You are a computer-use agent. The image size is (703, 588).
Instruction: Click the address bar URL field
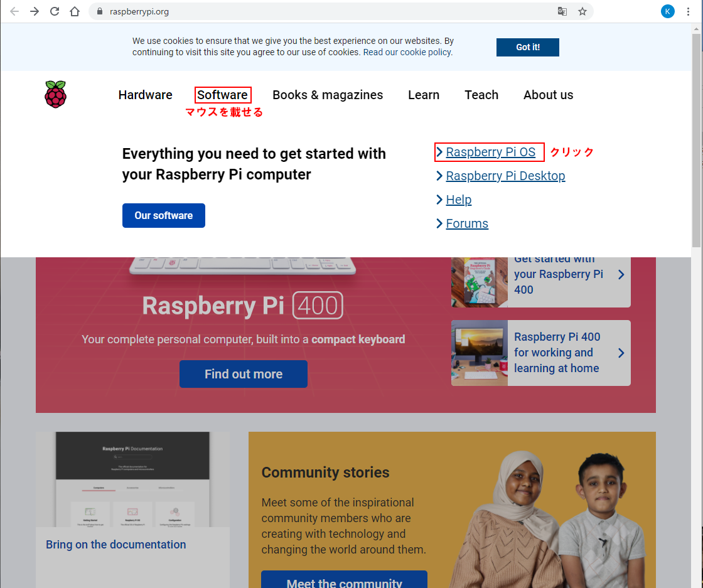(323, 12)
